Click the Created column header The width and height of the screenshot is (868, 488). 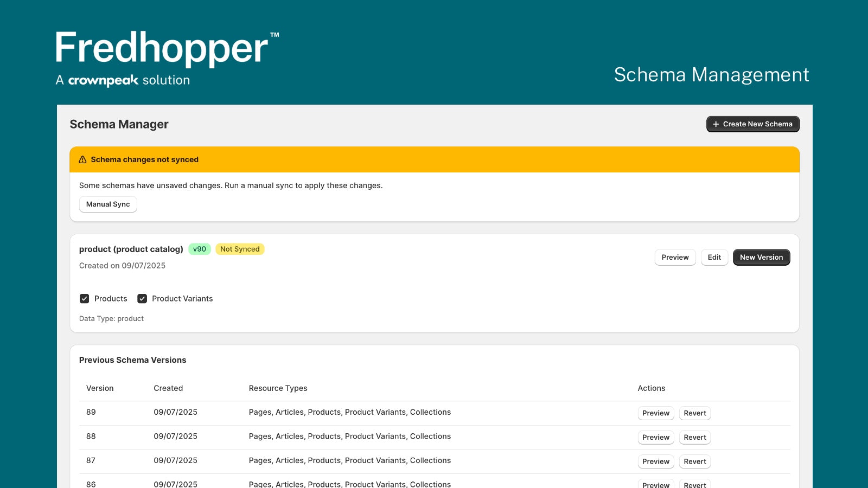(168, 388)
